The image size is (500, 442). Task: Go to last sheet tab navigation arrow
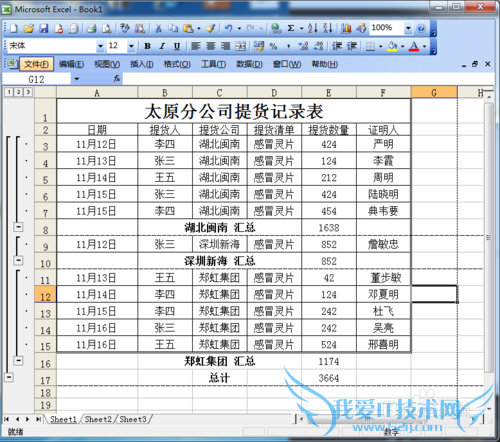pyautogui.click(x=39, y=419)
